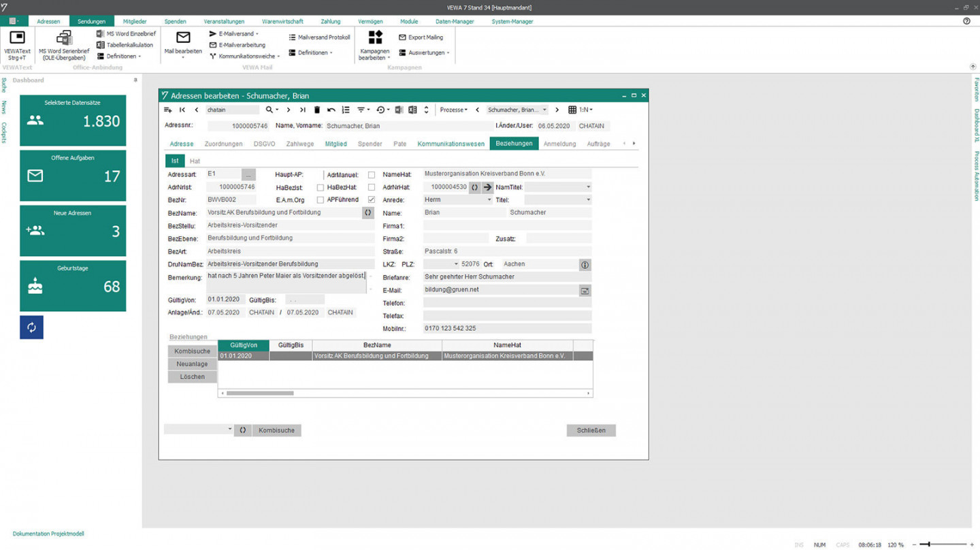Open Kampagnen bearbeiten icon
The height and width of the screenshot is (550, 980).
click(x=375, y=37)
